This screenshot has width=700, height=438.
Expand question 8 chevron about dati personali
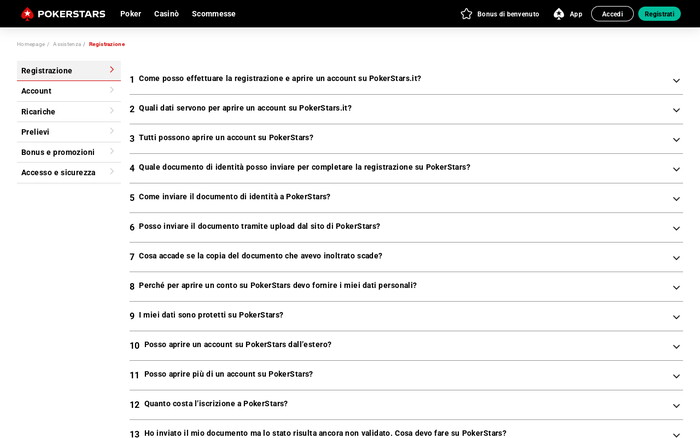[x=676, y=288]
